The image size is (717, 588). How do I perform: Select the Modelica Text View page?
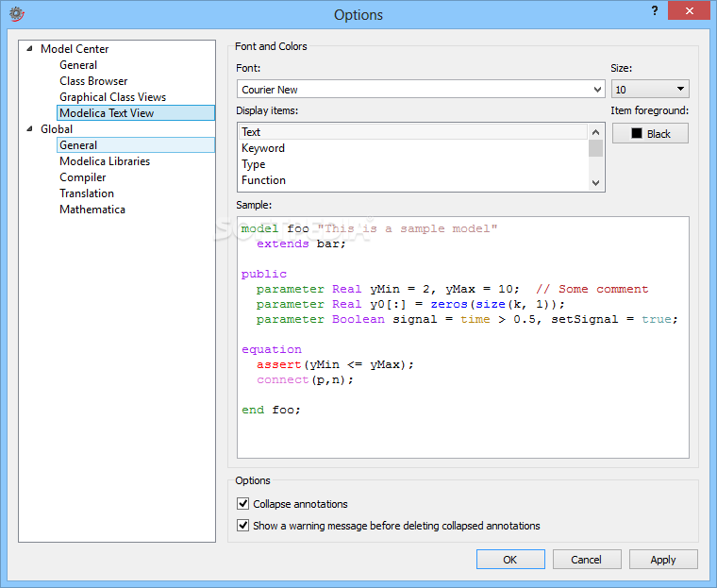tap(136, 113)
